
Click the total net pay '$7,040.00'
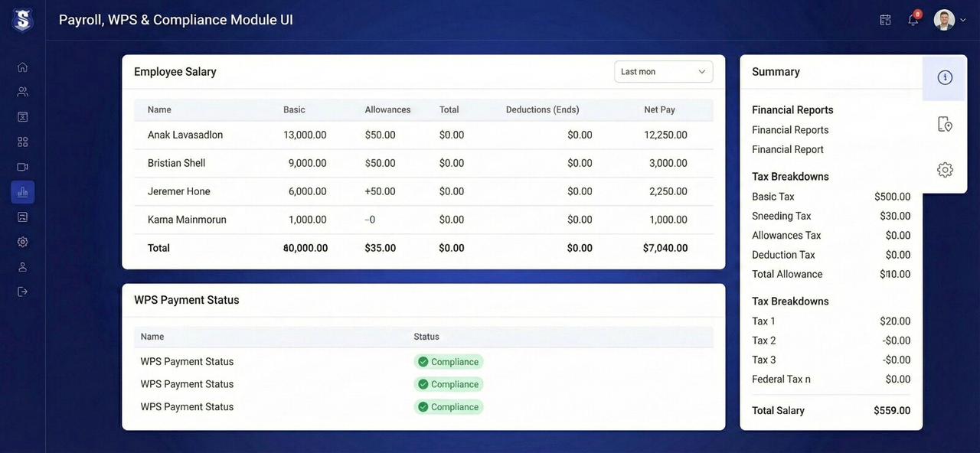[x=665, y=249]
